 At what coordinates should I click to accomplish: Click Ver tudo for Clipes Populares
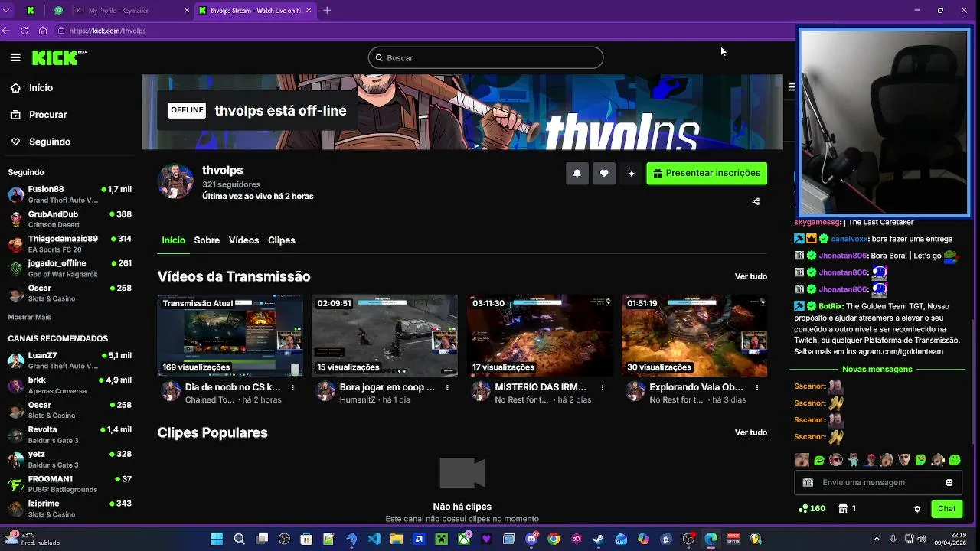(750, 432)
